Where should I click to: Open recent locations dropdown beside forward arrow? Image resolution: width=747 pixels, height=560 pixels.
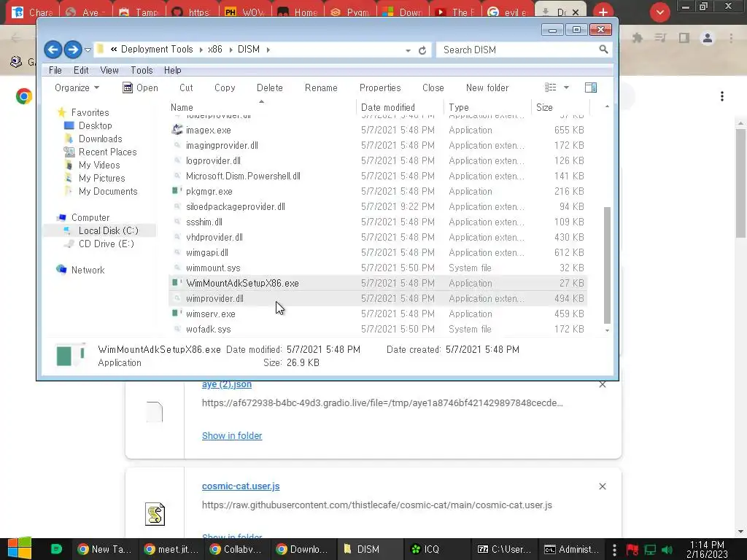click(88, 50)
